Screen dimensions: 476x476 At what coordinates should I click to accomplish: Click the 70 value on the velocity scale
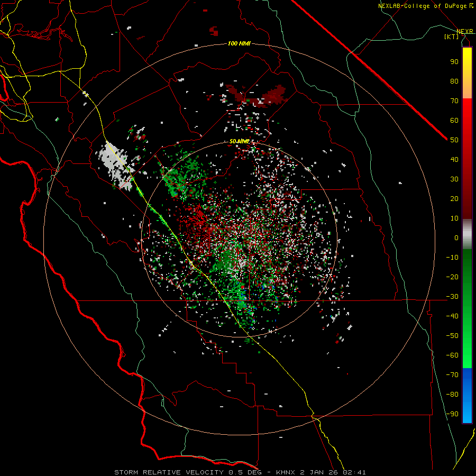(454, 101)
